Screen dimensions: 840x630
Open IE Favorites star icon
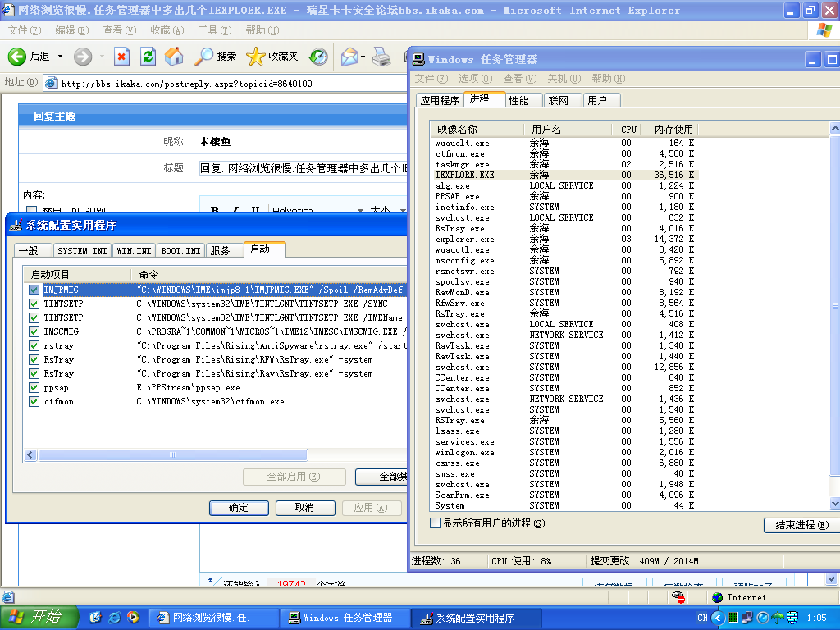coord(256,57)
